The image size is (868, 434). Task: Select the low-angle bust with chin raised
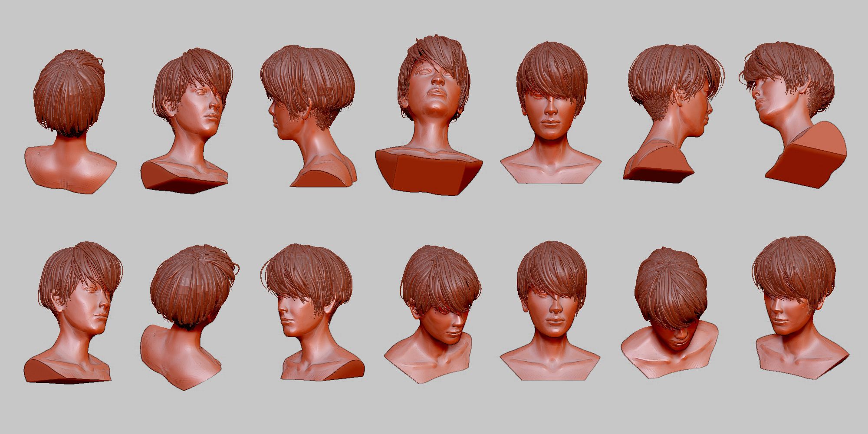[429, 114]
